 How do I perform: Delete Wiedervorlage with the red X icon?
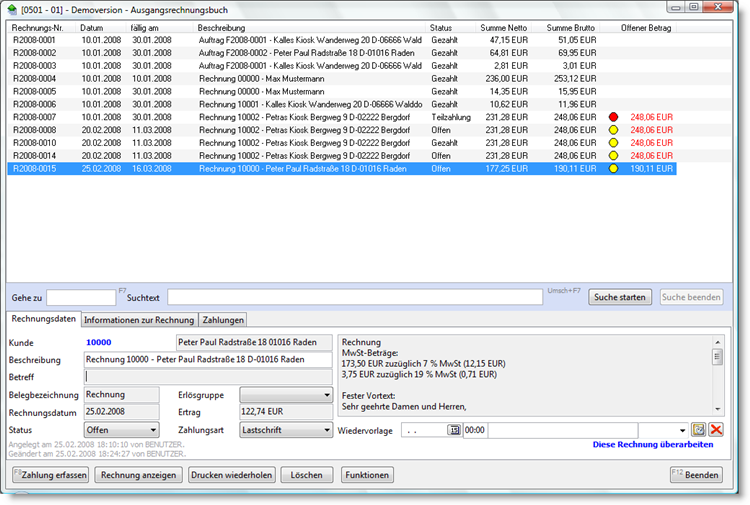pos(716,429)
